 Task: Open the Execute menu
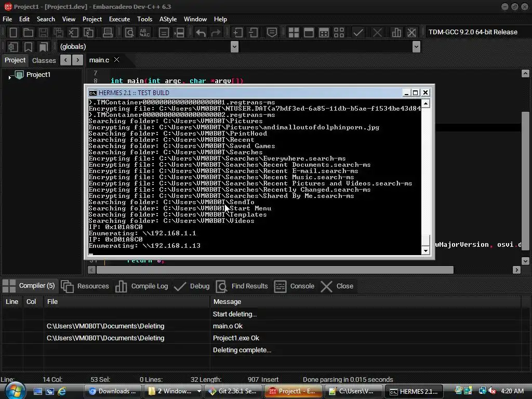click(x=119, y=19)
